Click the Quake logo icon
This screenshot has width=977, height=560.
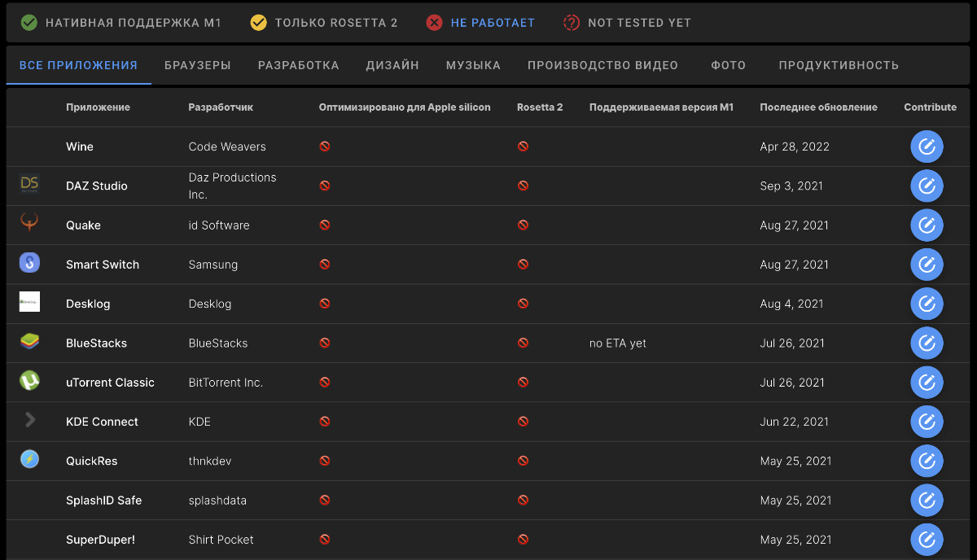[x=29, y=224]
